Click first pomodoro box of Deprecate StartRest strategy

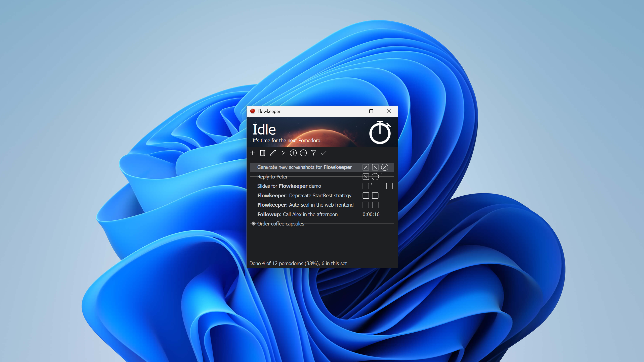click(x=366, y=196)
